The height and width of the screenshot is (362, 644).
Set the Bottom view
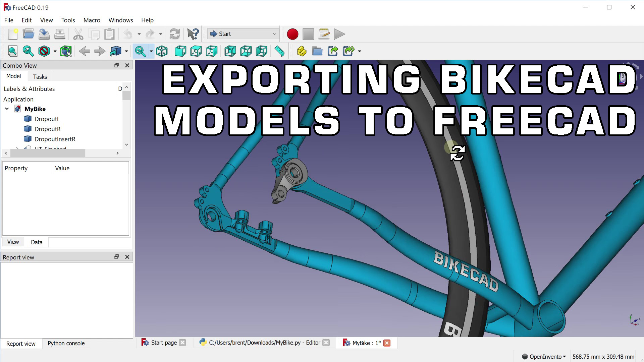point(246,51)
